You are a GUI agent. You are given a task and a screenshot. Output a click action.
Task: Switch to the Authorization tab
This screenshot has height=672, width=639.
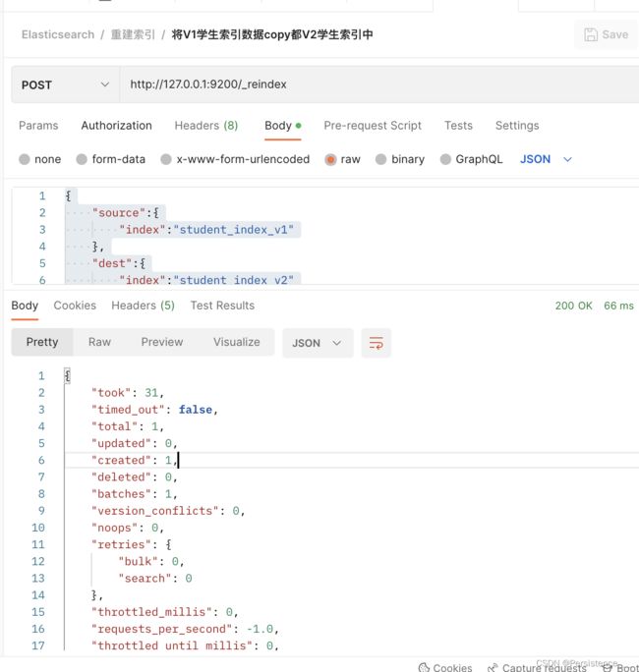click(x=117, y=126)
